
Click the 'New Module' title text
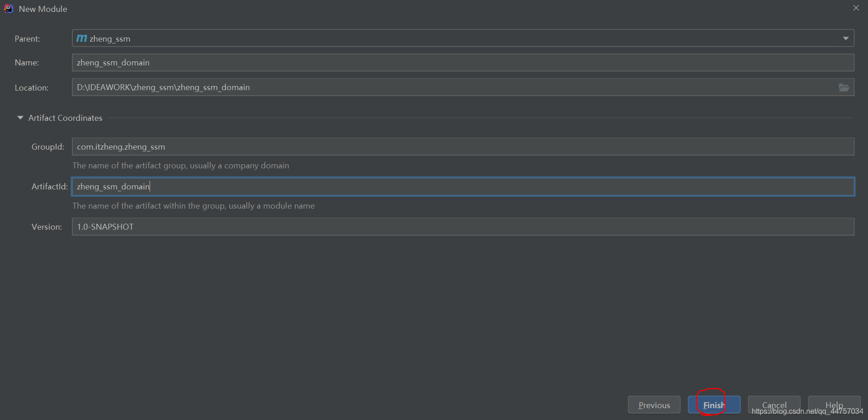[x=43, y=9]
